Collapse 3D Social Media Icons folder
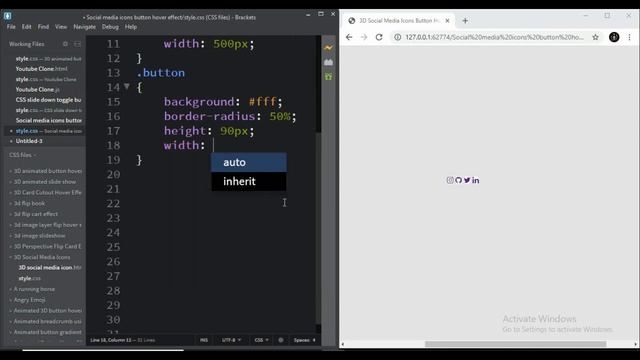The height and width of the screenshot is (360, 640). pyautogui.click(x=41, y=257)
